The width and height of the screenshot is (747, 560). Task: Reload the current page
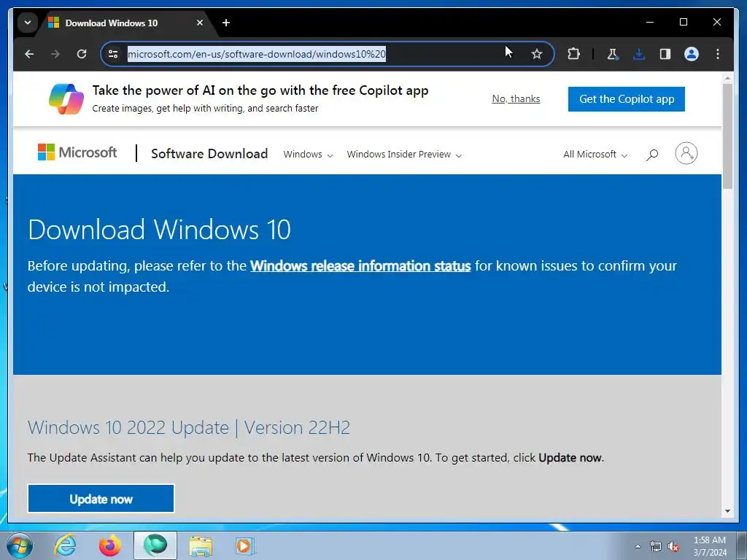coord(82,54)
